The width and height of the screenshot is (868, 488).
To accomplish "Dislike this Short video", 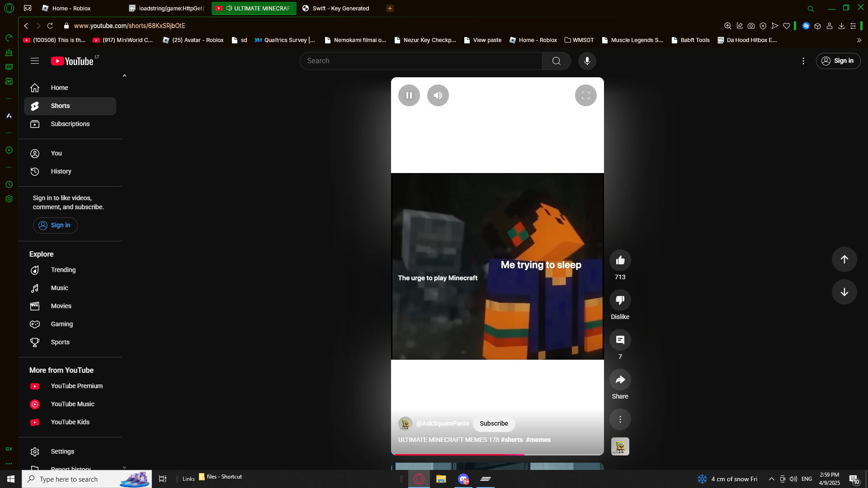I will click(x=620, y=300).
